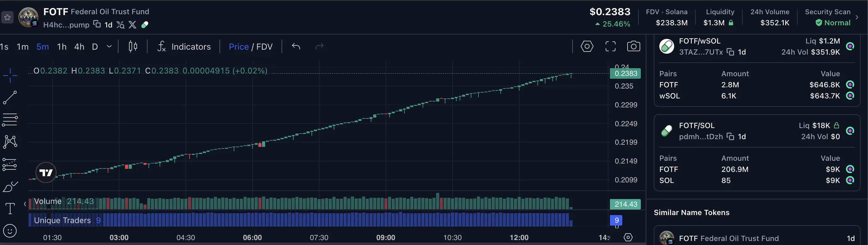The width and height of the screenshot is (868, 245).
Task: Open the time axis settings hexagon
Action: click(628, 237)
